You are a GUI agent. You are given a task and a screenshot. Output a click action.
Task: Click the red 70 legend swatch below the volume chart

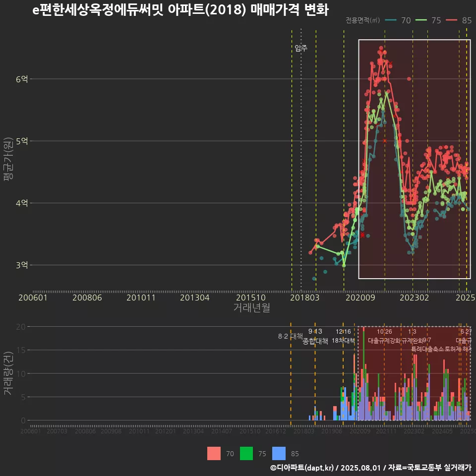coord(214,454)
